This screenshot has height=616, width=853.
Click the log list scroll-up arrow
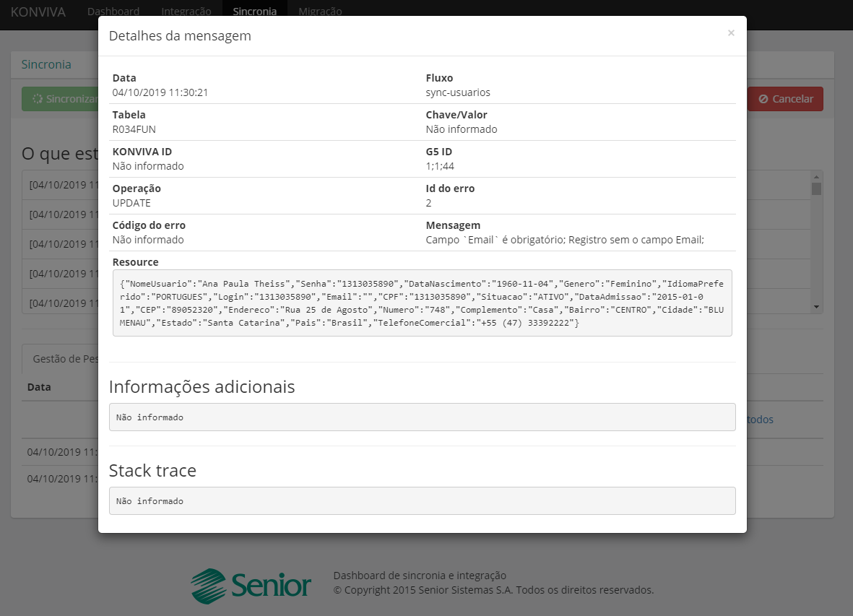(817, 175)
